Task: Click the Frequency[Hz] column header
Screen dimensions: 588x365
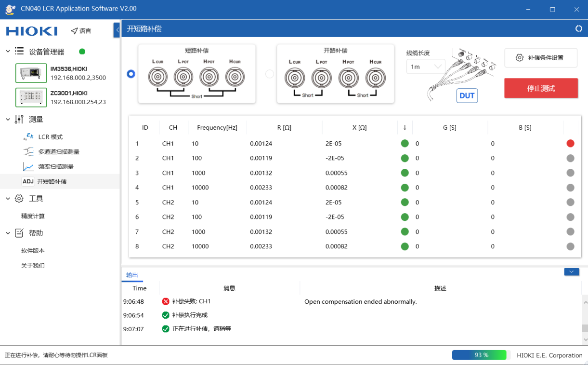Action: click(217, 127)
